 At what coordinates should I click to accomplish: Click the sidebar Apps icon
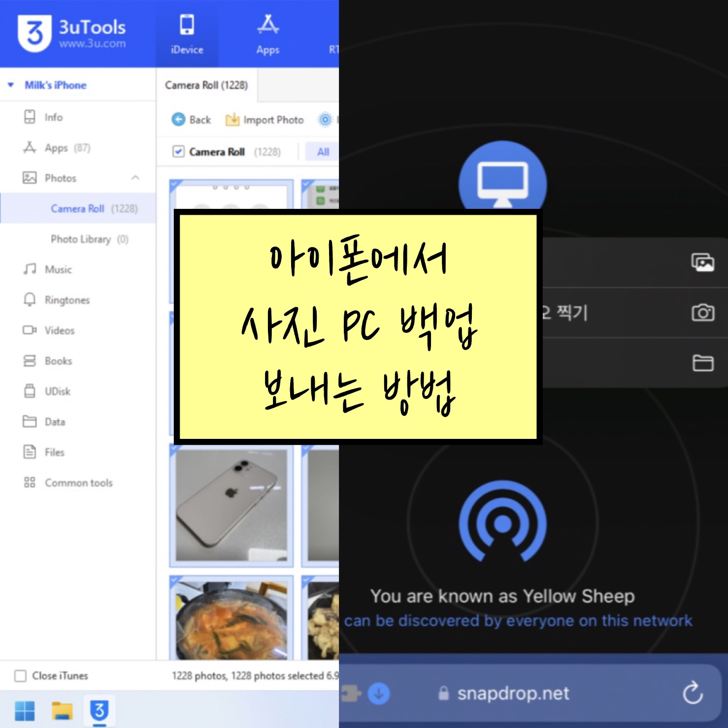coord(30,147)
